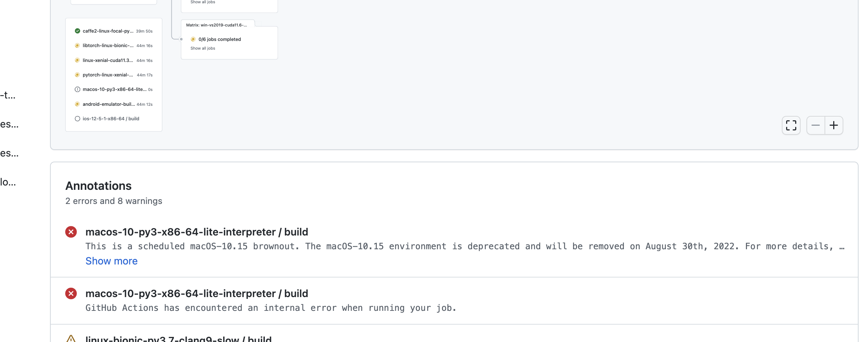Click in-progress status icon for android-emulator-build job
868x342 pixels.
[x=77, y=104]
